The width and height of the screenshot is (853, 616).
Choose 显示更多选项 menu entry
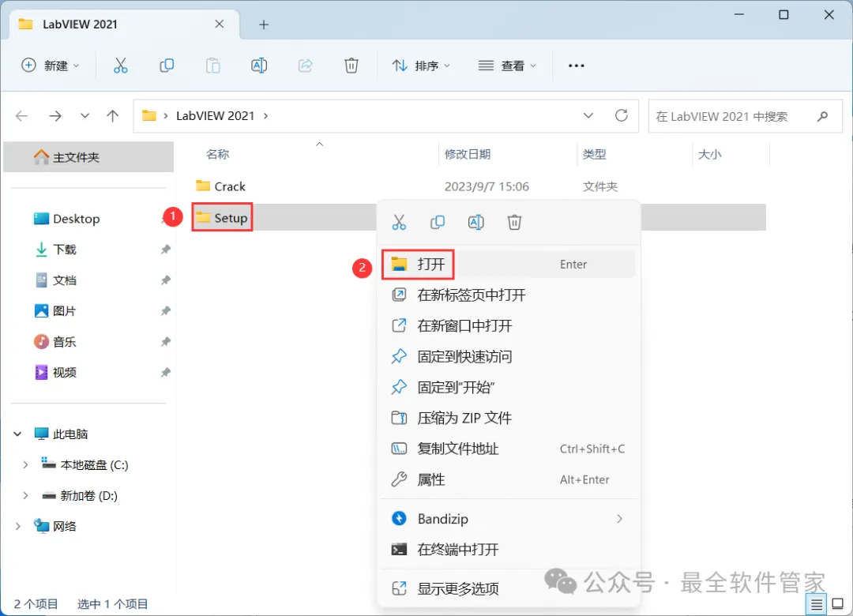509,588
